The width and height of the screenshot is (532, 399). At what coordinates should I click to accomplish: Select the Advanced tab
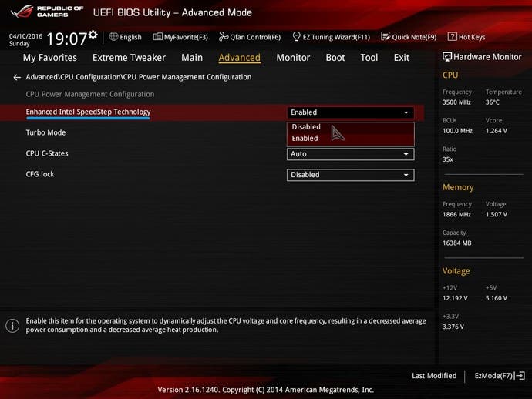[240, 58]
